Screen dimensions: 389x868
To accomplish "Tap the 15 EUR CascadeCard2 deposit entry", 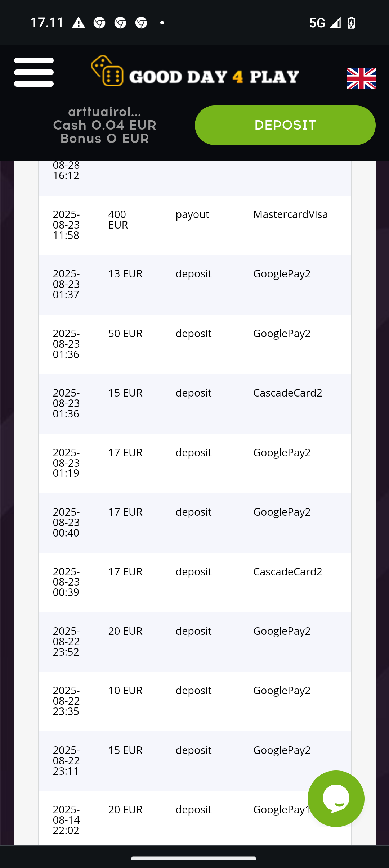I will 194,403.
